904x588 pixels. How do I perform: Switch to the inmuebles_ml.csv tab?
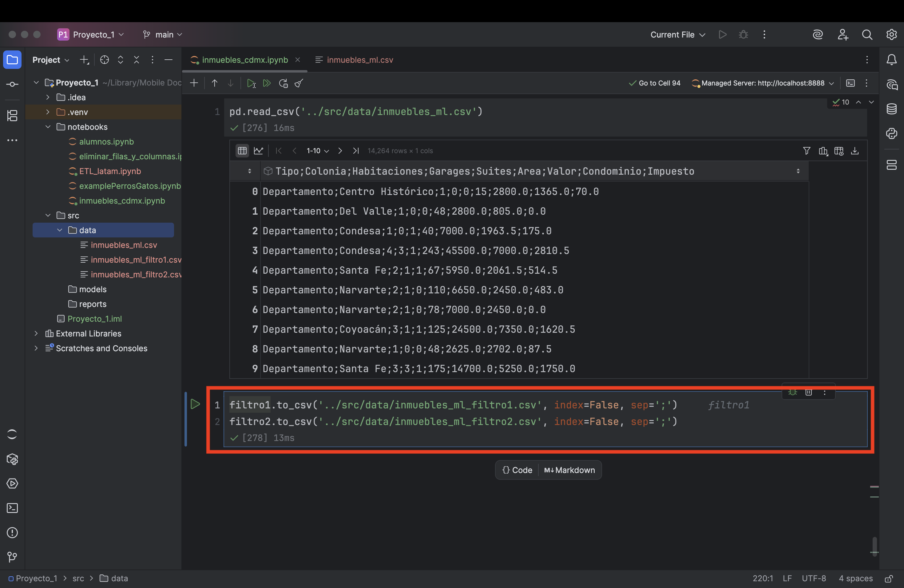coord(355,60)
